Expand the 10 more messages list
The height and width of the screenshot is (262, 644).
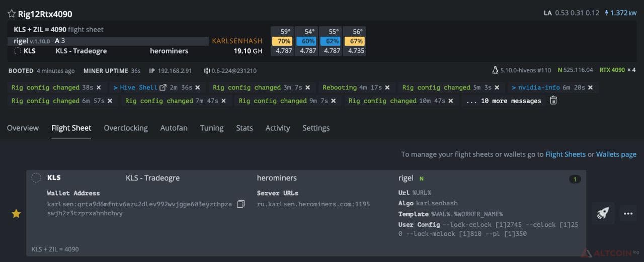(x=504, y=101)
